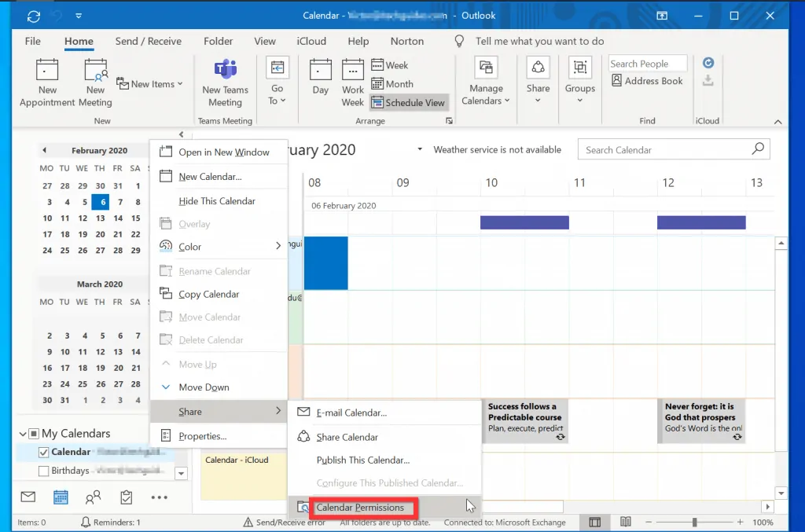Select the Mail icon in bottom navigation
Image resolution: width=805 pixels, height=532 pixels.
[x=28, y=497]
